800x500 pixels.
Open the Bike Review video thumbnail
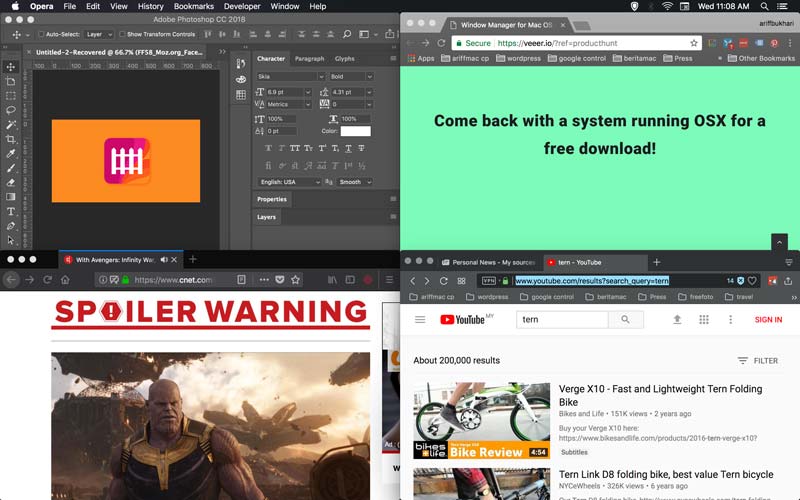point(482,420)
